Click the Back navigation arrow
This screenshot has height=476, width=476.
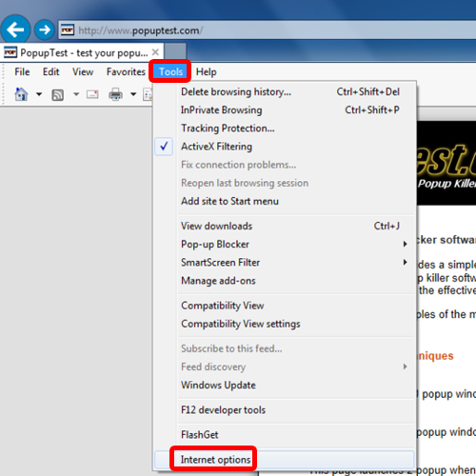(x=15, y=30)
